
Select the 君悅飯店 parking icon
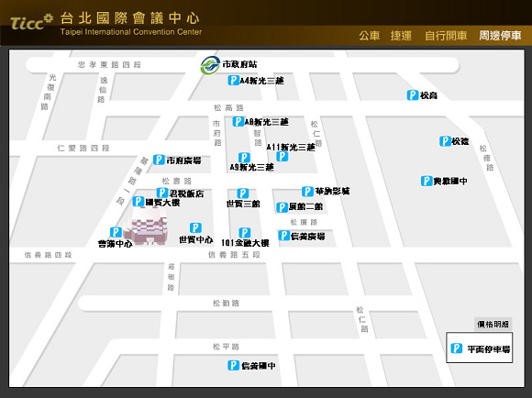[162, 193]
